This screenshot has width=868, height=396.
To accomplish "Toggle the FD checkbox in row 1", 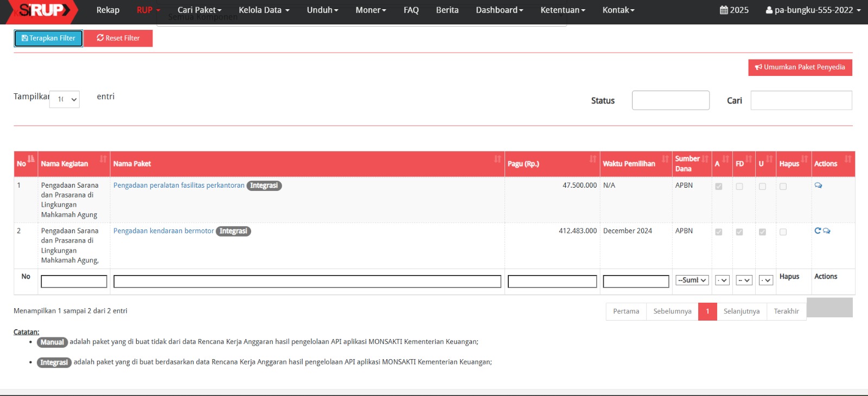I will (x=739, y=187).
